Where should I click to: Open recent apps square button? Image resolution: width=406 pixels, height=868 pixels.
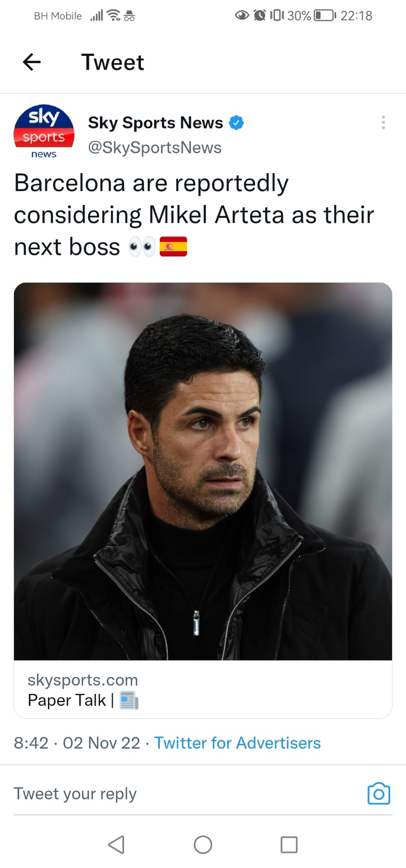point(289,845)
